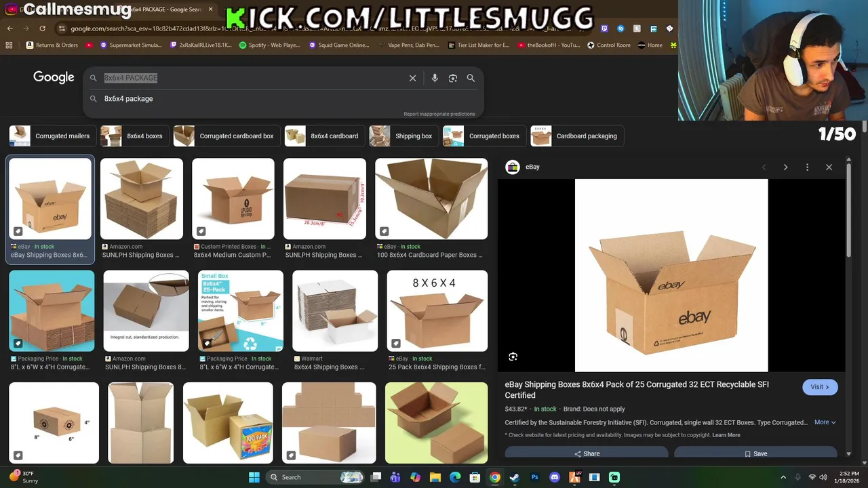
Task: Open Microsoft Teams from the taskbar
Action: tap(395, 477)
